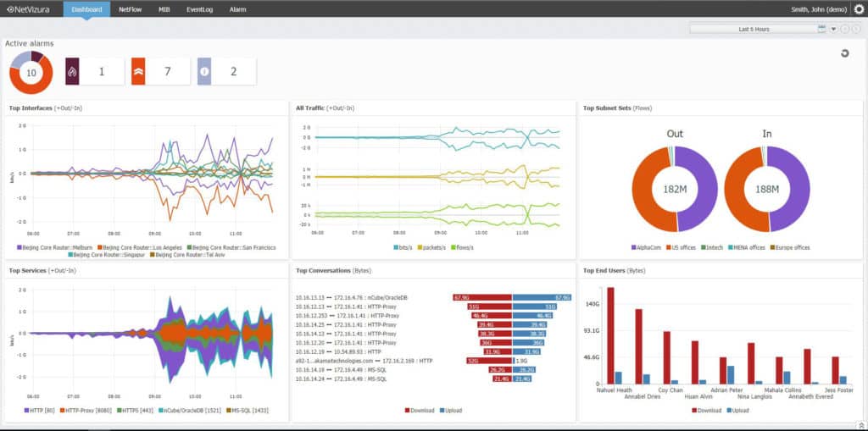Open the NetFlow tab

tap(130, 9)
